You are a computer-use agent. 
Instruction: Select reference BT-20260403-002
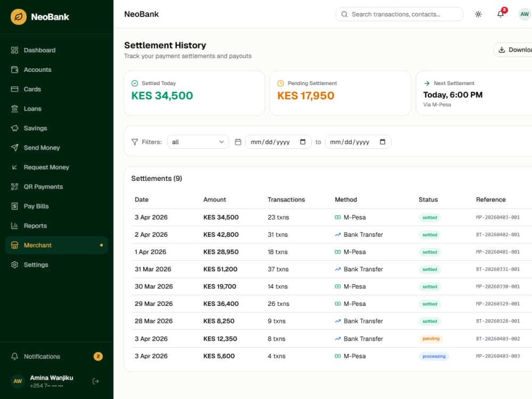click(x=498, y=338)
